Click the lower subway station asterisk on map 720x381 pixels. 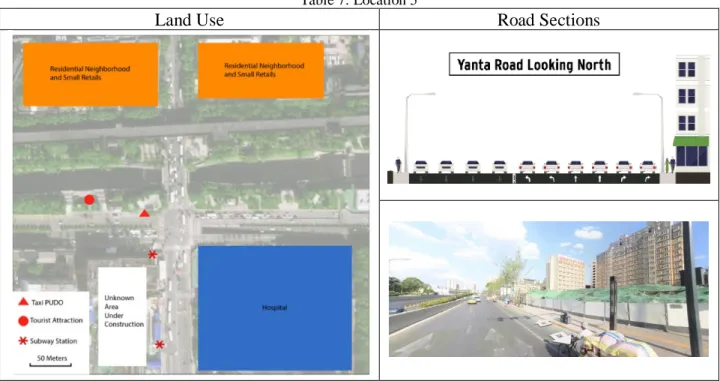click(159, 344)
